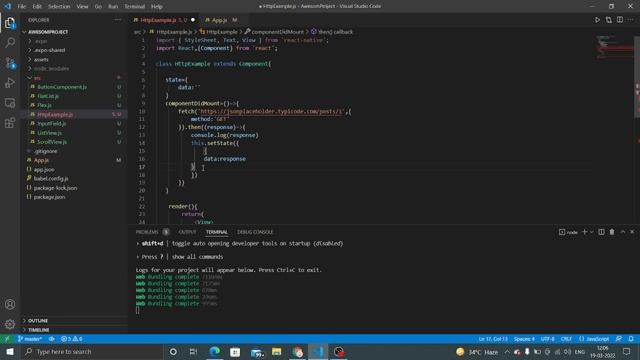Expand the .expo folder
Screen dimensions: 640x360
41,41
